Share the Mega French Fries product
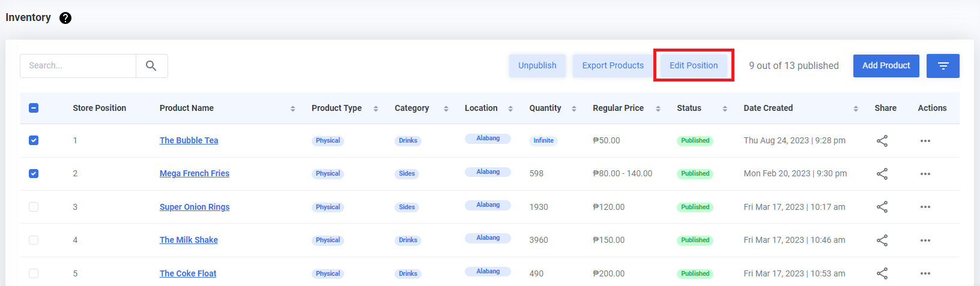 (882, 174)
